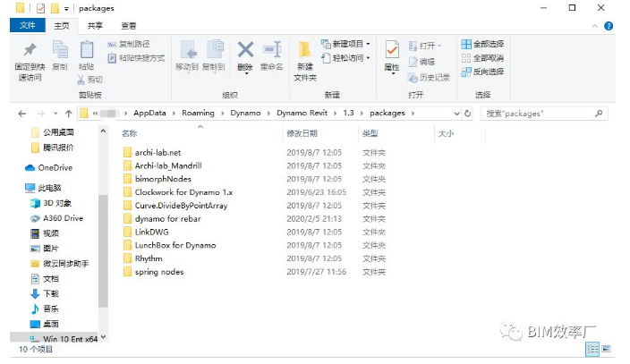Select Clockwork for Dynamo 1.x folder
The height and width of the screenshot is (364, 630).
click(x=183, y=192)
